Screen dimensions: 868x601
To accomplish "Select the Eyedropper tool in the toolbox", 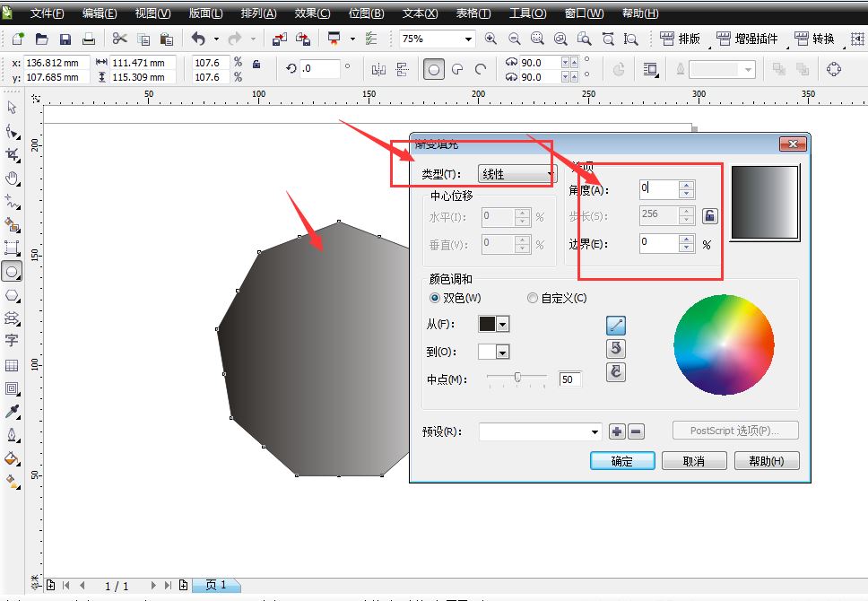I will point(13,410).
